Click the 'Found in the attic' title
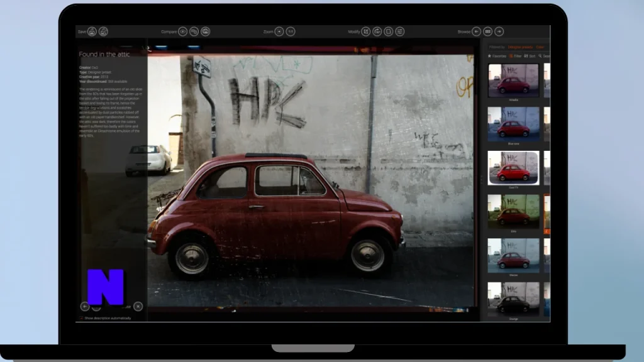This screenshot has width=644, height=362. tap(104, 54)
